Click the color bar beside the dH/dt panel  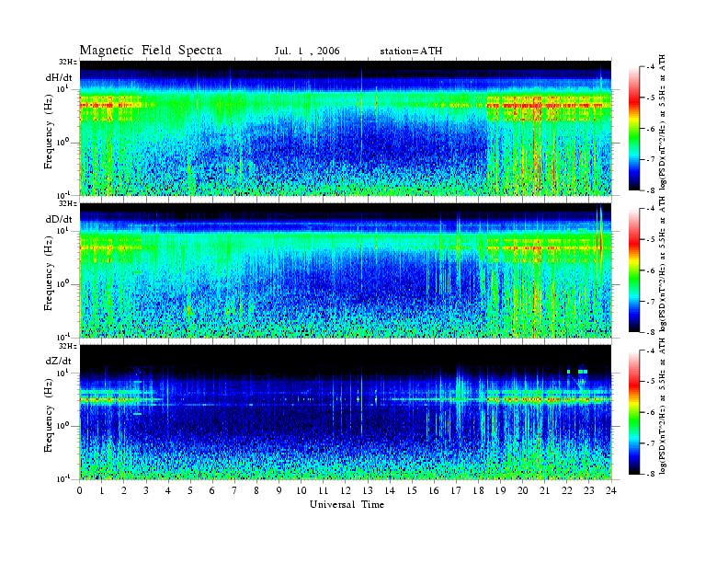(633, 129)
